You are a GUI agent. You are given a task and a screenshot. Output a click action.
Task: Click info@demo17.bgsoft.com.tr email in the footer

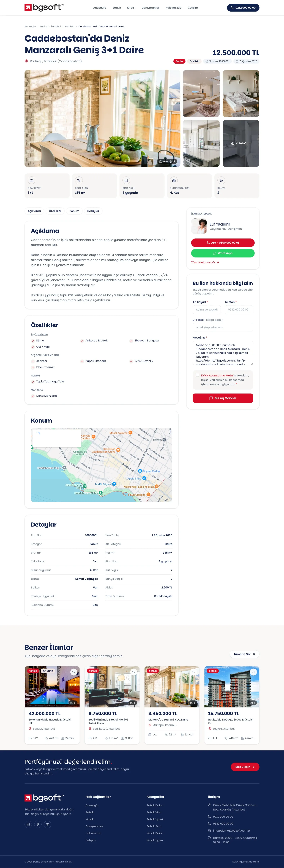pyautogui.click(x=231, y=831)
